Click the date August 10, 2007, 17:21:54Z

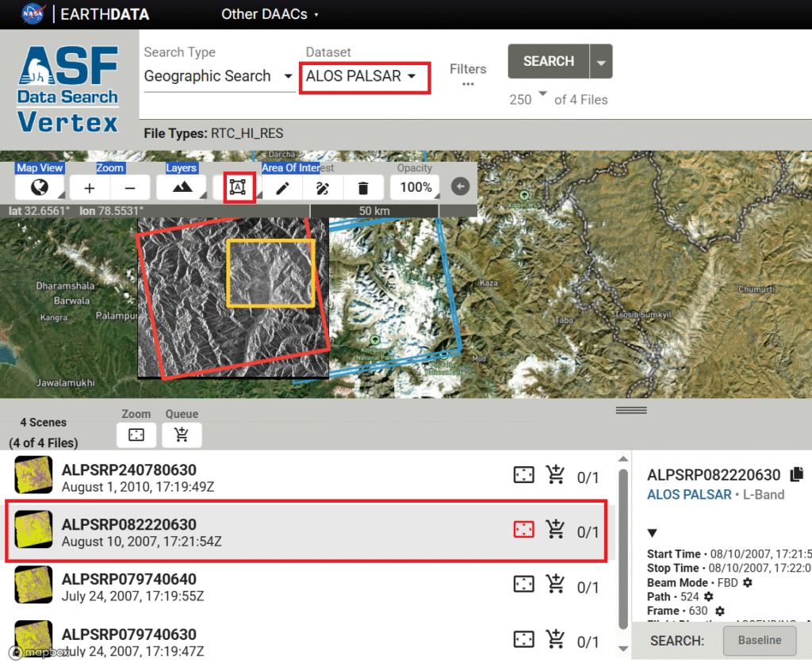point(141,542)
